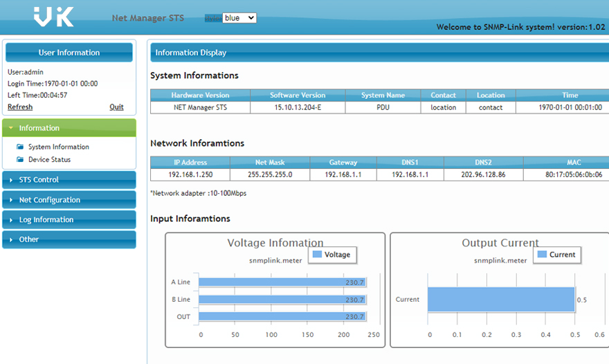Click the VK logo in header

54,16
